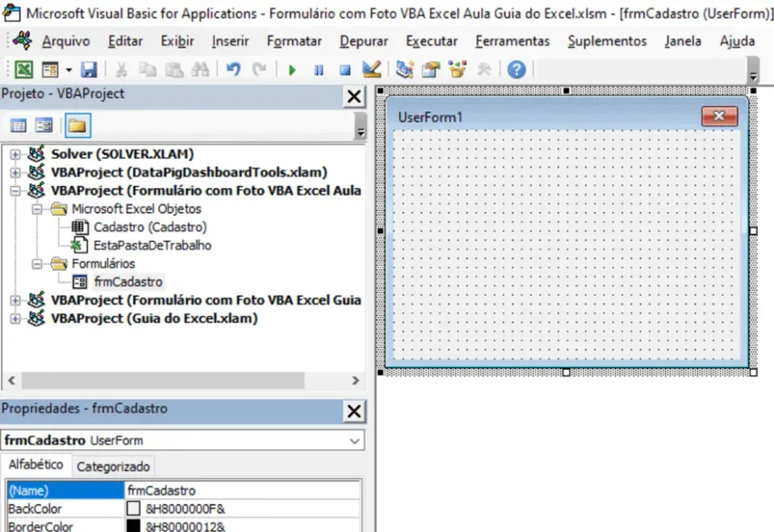Screen dimensions: 774x532
Task: Open the Insert UserForm dropdown arrow
Action: pyautogui.click(x=69, y=70)
